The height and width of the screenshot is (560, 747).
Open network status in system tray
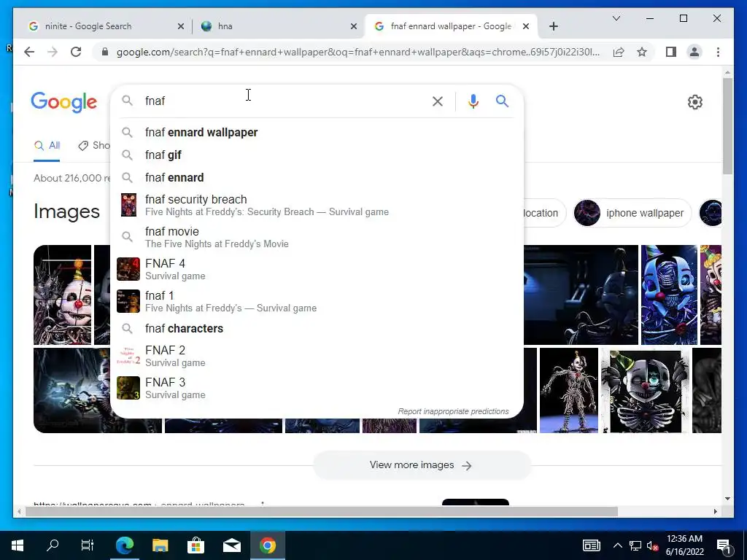point(635,545)
